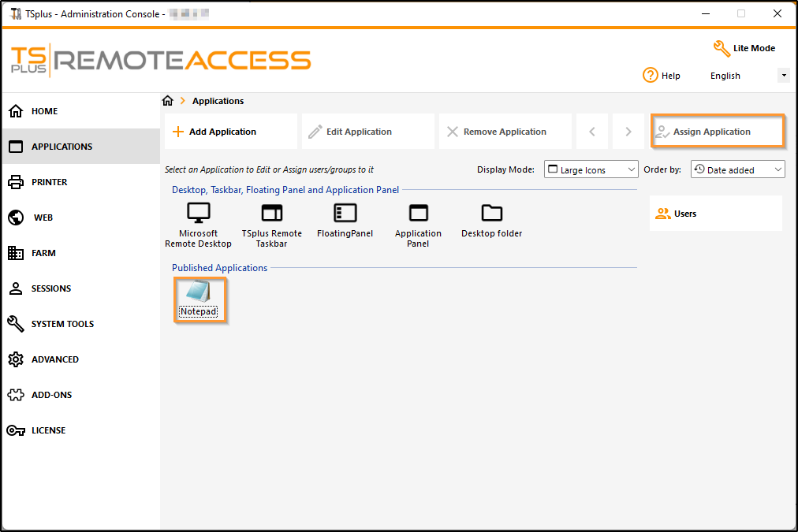Open the Order by dropdown
The width and height of the screenshot is (798, 532).
(x=737, y=169)
